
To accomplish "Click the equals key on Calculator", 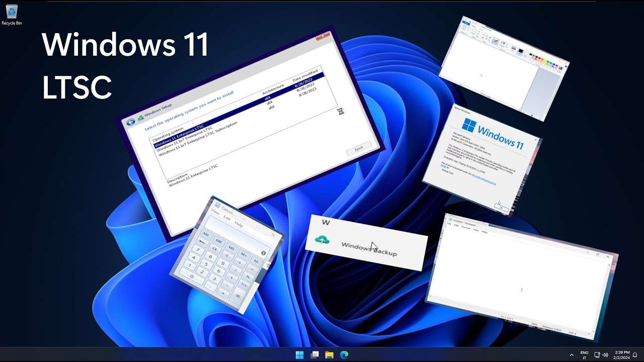I will click(x=237, y=296).
